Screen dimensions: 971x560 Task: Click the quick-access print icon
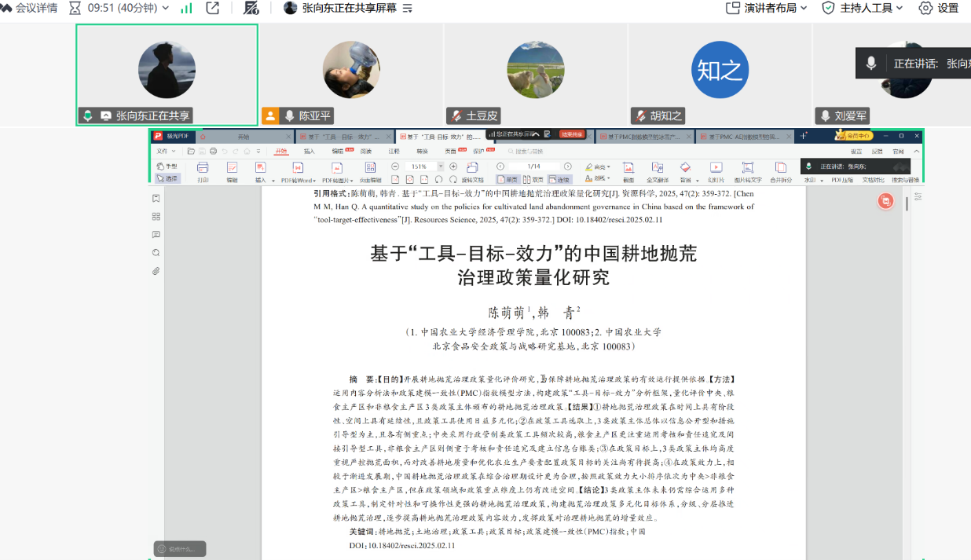point(213,151)
